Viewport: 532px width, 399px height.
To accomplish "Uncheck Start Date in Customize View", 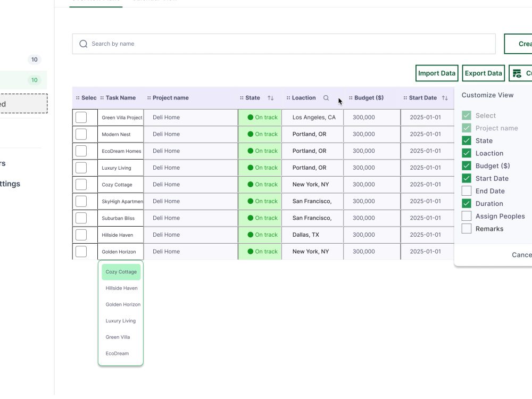I will (467, 178).
